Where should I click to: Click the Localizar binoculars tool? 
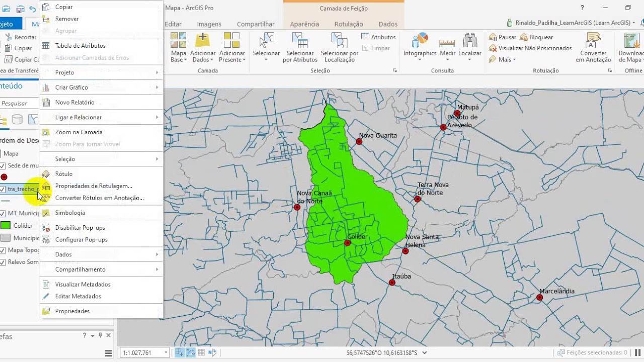(469, 47)
